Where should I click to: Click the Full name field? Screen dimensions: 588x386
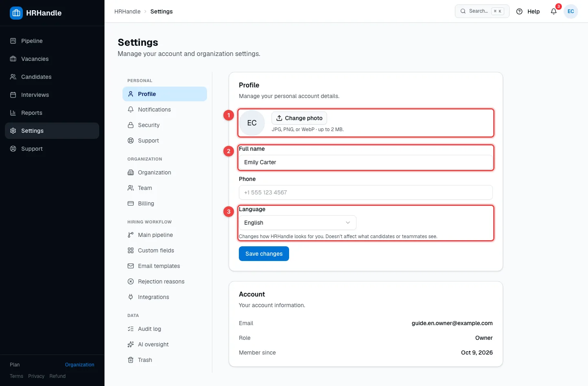[366, 162]
